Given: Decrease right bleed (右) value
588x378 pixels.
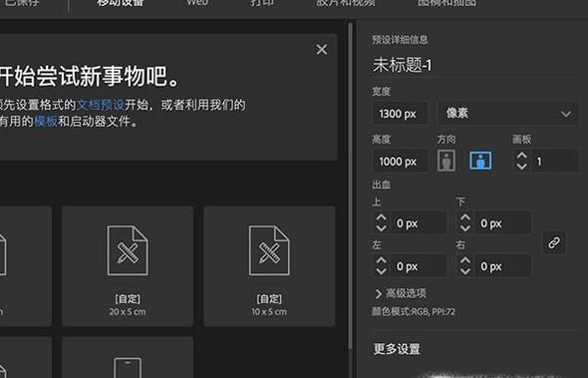Looking at the screenshot, I should pyautogui.click(x=465, y=271).
